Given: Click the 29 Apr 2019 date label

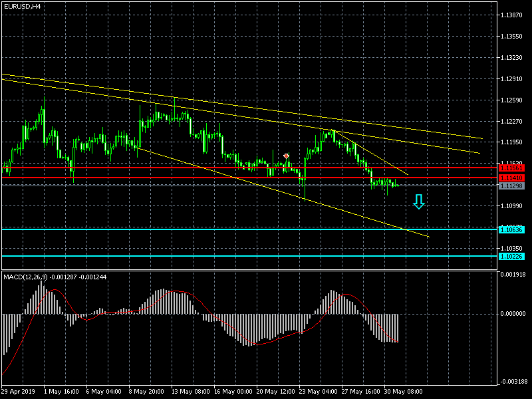Looking at the screenshot, I should (19, 392).
